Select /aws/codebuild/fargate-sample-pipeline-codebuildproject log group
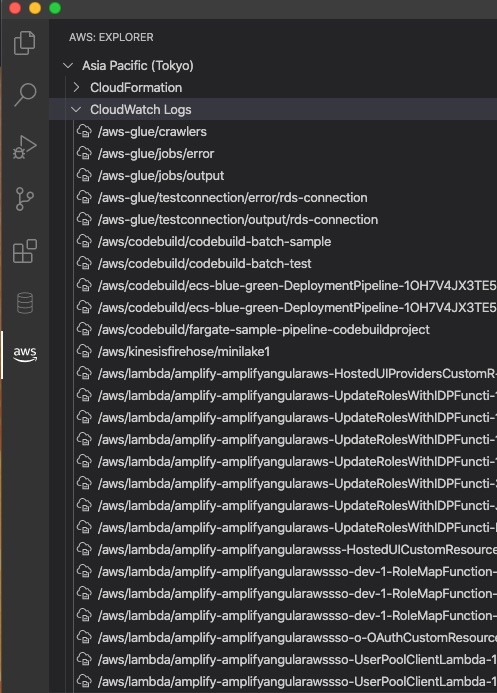The image size is (497, 693). 264,330
